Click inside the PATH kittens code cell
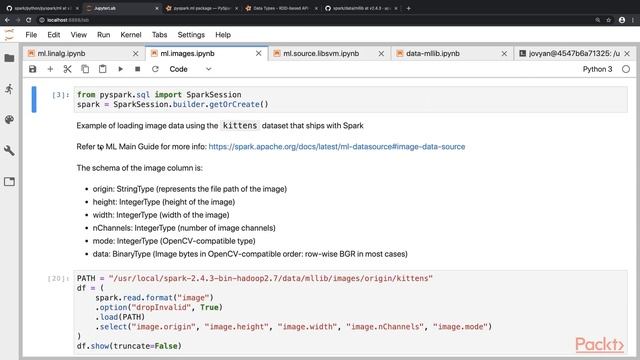 tap(350, 312)
